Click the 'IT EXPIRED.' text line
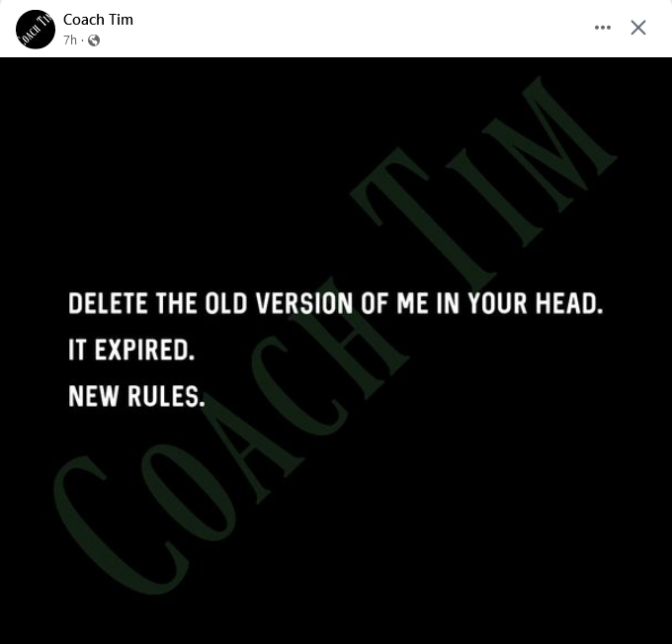This screenshot has width=672, height=644. pyautogui.click(x=131, y=350)
